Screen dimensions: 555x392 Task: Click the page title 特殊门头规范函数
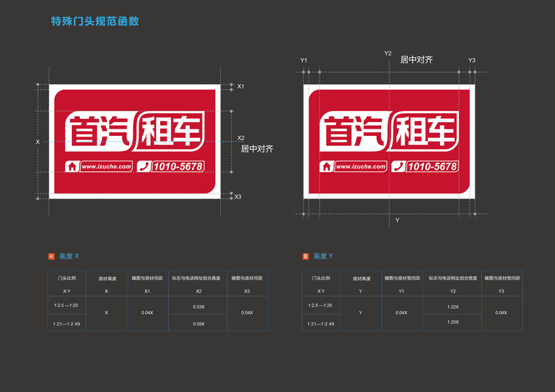click(95, 21)
